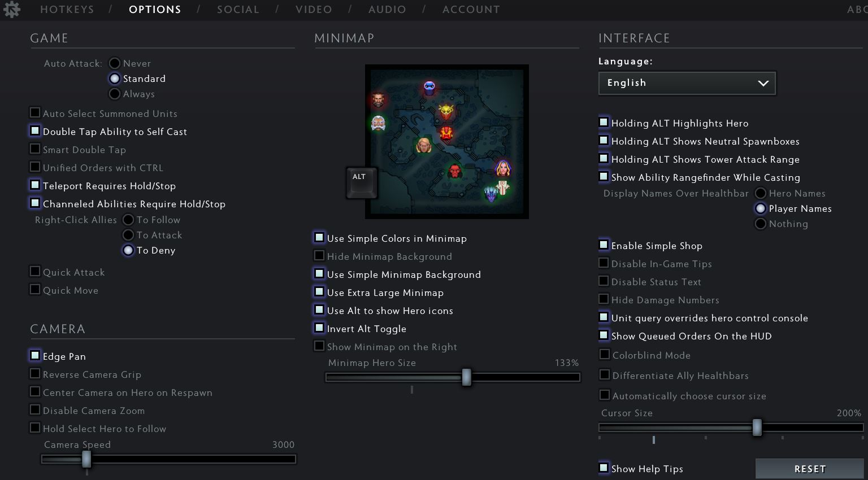Click the golden horned hero icon on minimap
The height and width of the screenshot is (480, 868).
(x=446, y=111)
